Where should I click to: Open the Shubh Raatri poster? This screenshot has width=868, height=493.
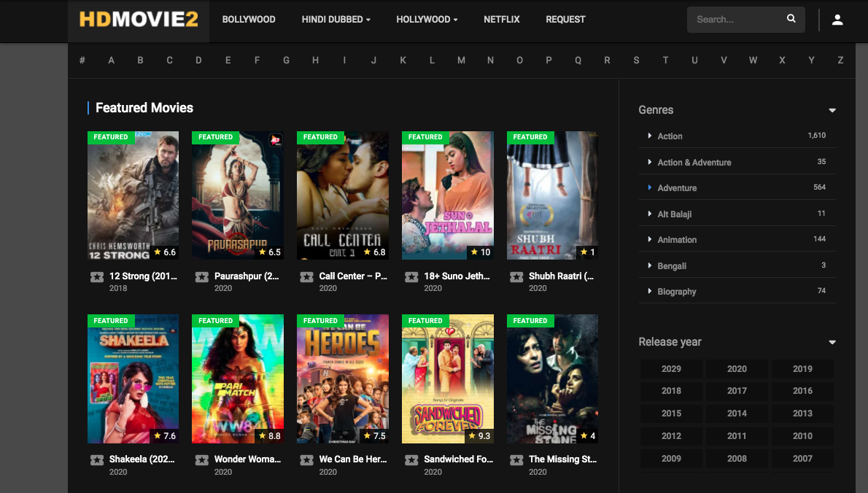pyautogui.click(x=552, y=195)
